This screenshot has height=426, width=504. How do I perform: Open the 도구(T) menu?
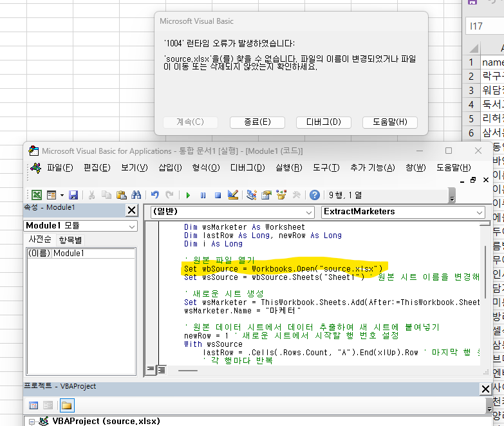pos(326,167)
